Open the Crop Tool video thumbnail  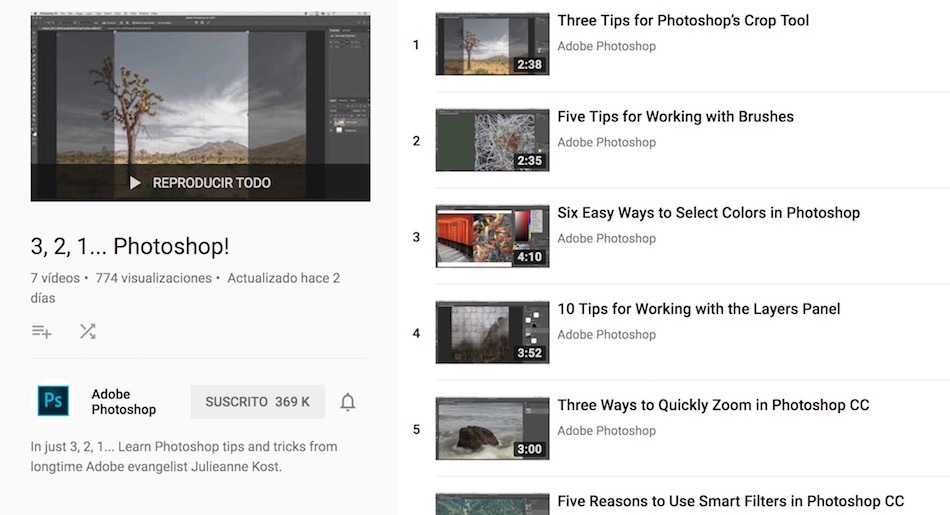493,44
